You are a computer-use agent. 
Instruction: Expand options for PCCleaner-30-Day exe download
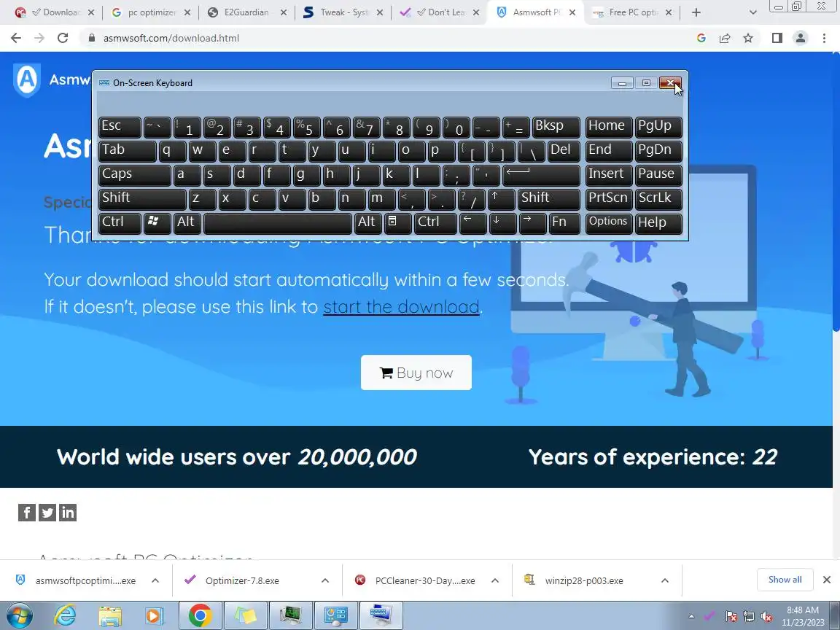pos(495,580)
